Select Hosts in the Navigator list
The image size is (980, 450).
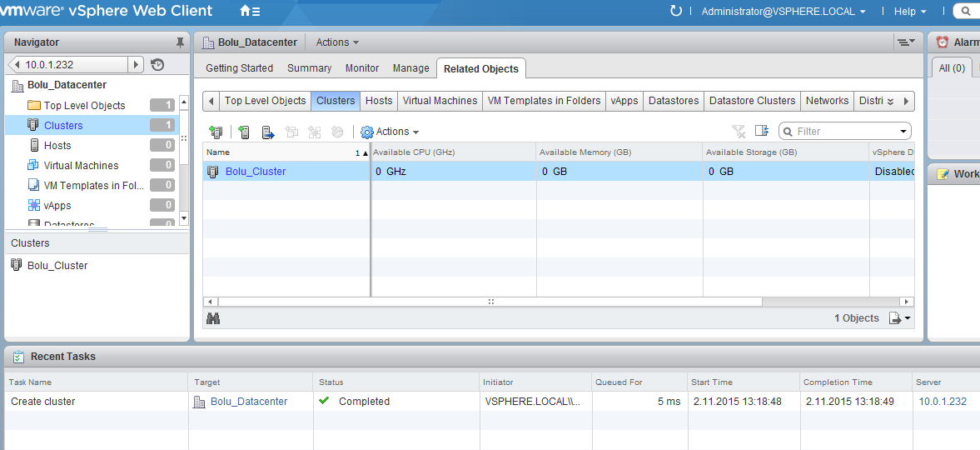pos(57,146)
